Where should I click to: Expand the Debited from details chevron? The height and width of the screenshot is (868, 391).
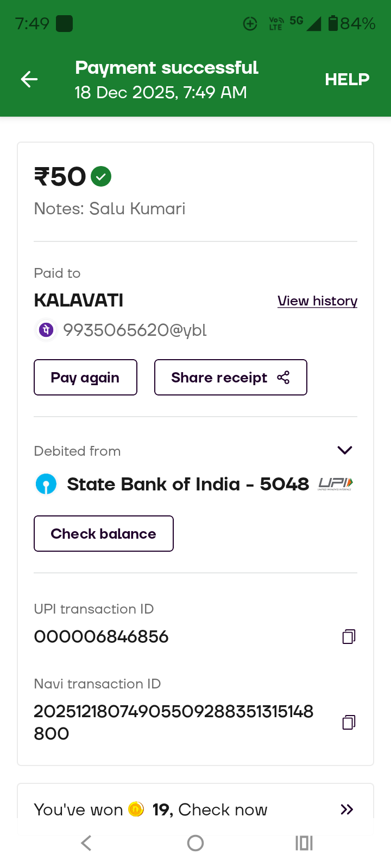(x=345, y=450)
